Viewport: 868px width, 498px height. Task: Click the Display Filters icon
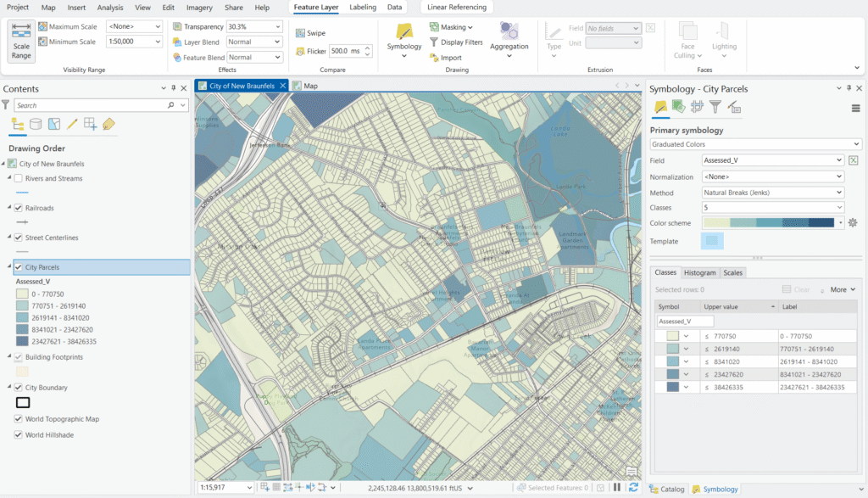click(434, 42)
